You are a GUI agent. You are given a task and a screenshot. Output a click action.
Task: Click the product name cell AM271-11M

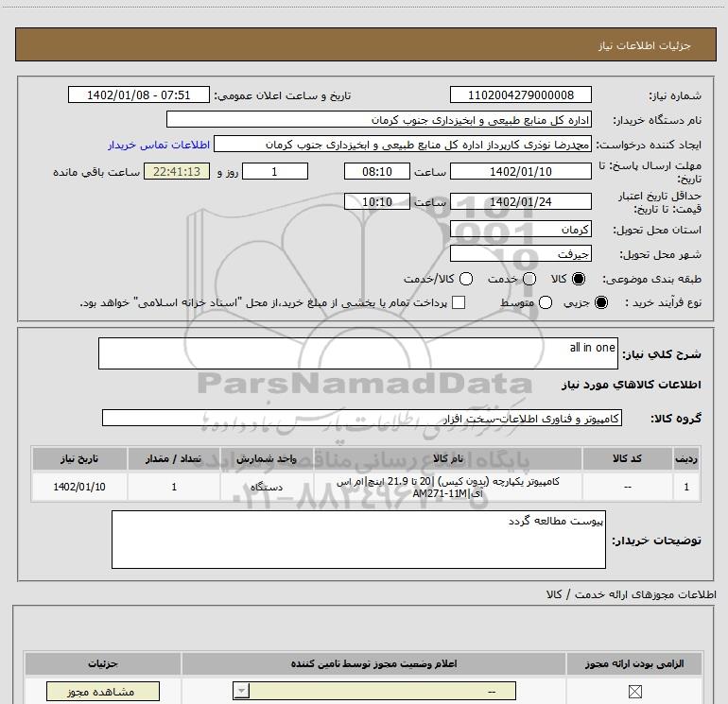pos(448,487)
